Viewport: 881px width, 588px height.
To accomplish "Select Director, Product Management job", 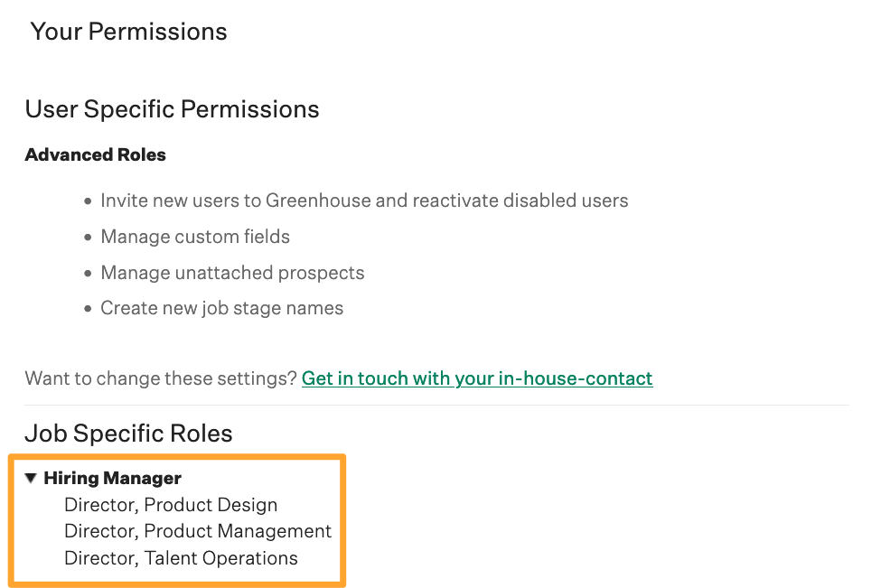I will tap(197, 531).
